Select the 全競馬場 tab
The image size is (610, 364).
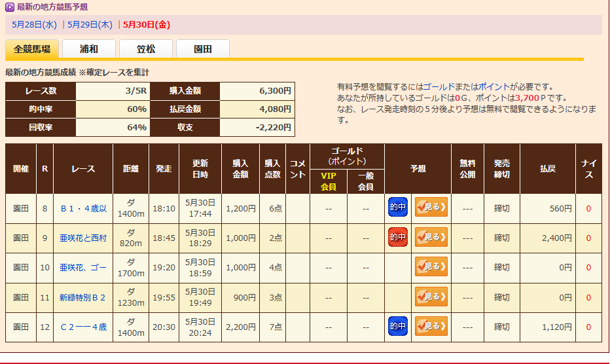click(32, 49)
